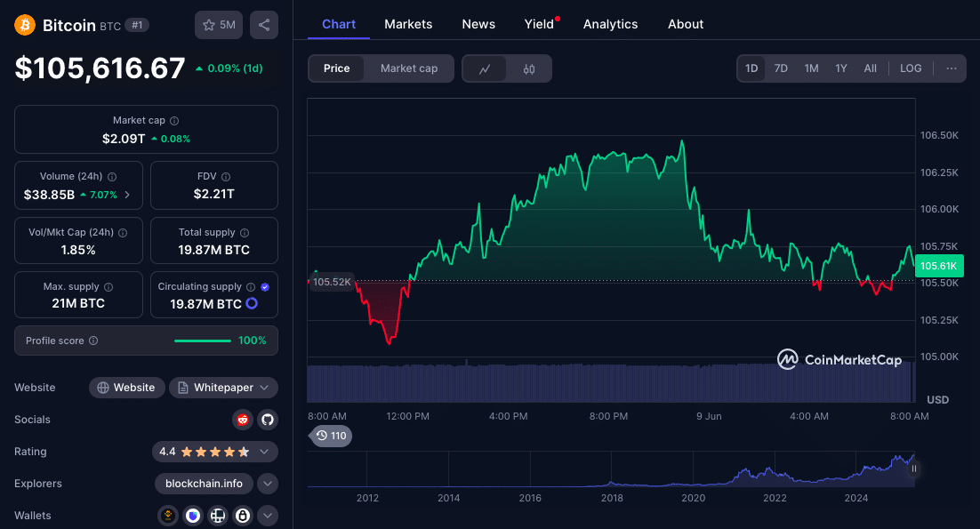Click the circulating supply ring indicator
Screen dimensions: 980x529
point(252,303)
